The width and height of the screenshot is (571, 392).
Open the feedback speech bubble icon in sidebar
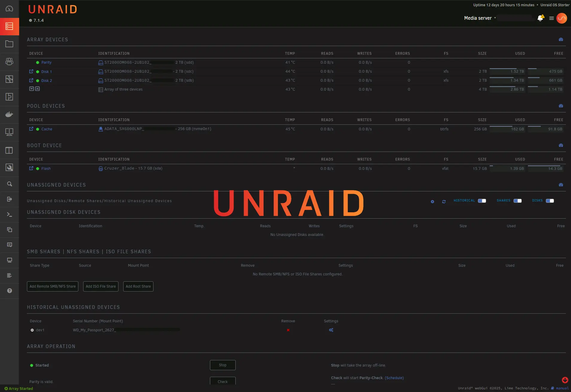[10, 245]
